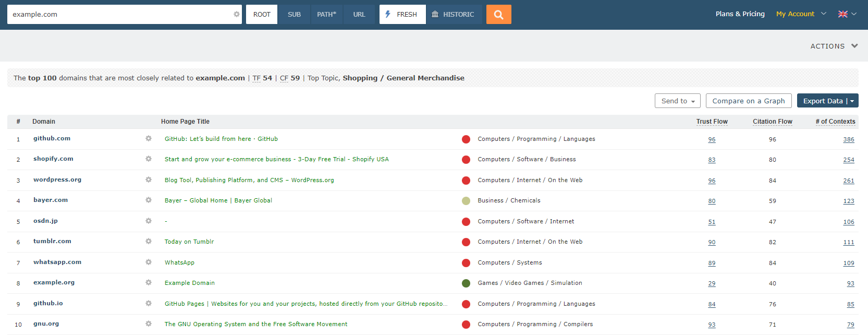The image size is (868, 335).
Task: Open the gear settings in search box
Action: click(x=237, y=15)
